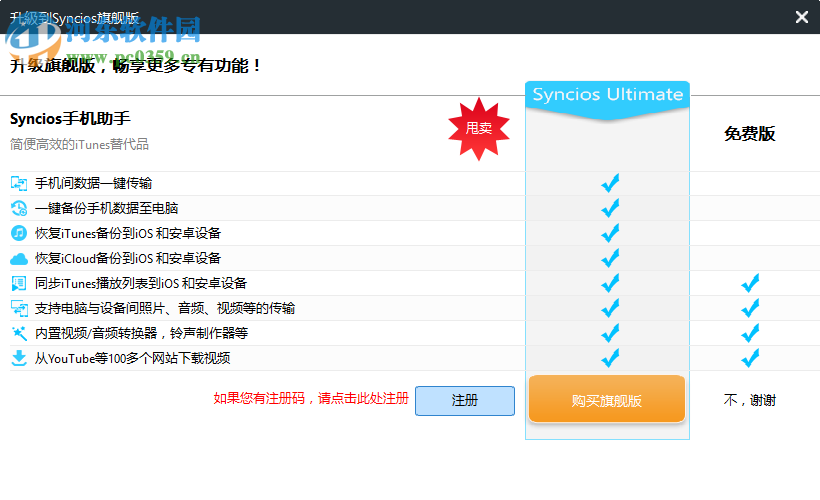Click the iTunes playlist sync icon
This screenshot has height=500, width=820.
coord(19,283)
